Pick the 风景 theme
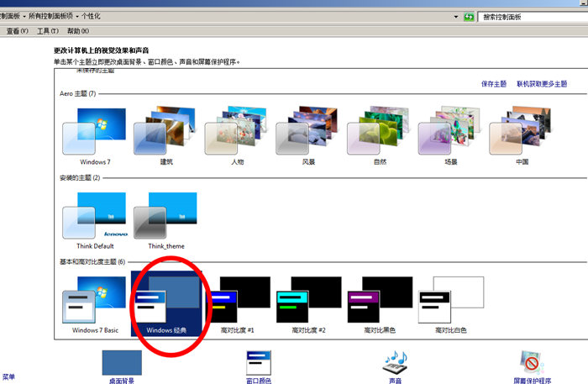 coord(308,136)
